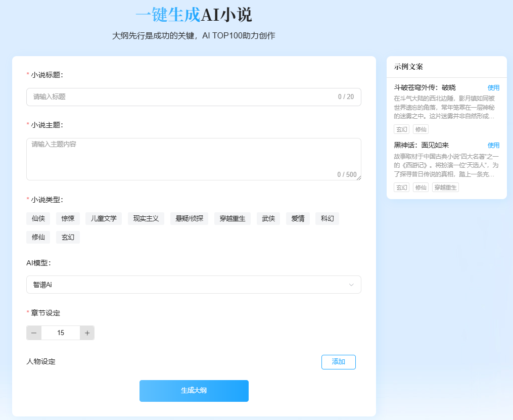Select the 爱情 genre tag
This screenshot has height=420, width=513.
pyautogui.click(x=298, y=218)
